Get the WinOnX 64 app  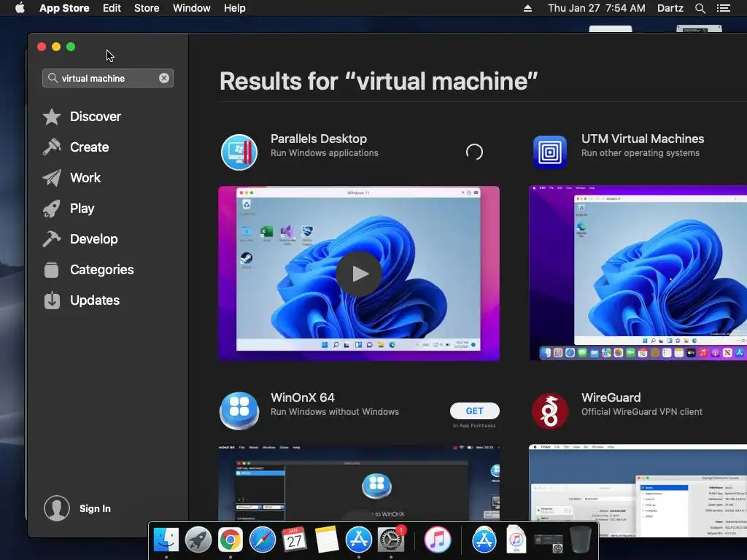tap(474, 411)
